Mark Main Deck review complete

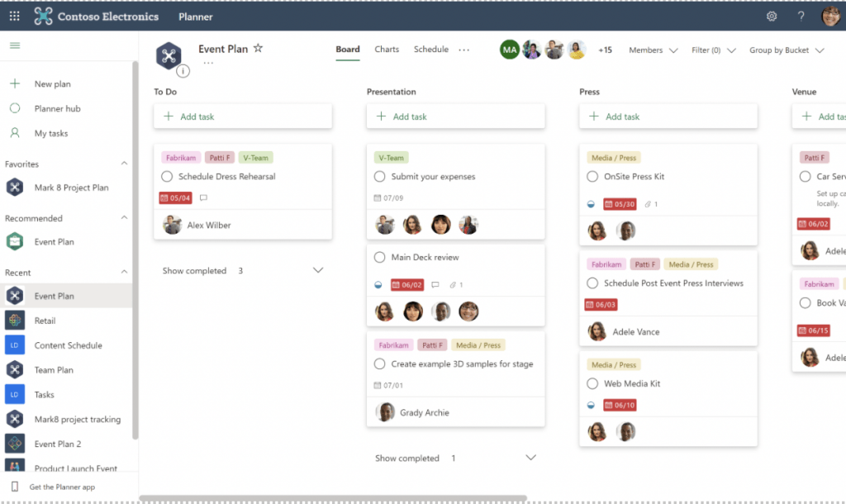pos(379,258)
